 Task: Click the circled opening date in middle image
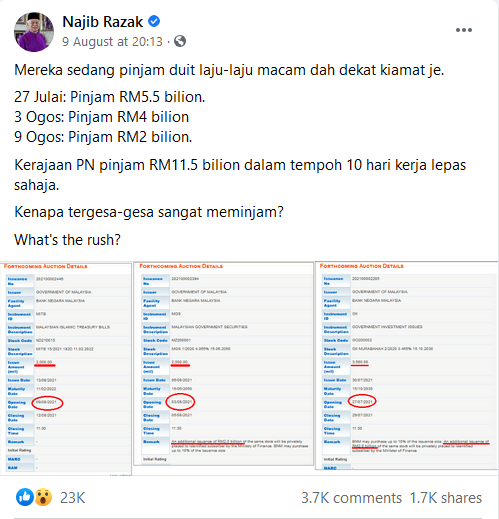click(181, 402)
